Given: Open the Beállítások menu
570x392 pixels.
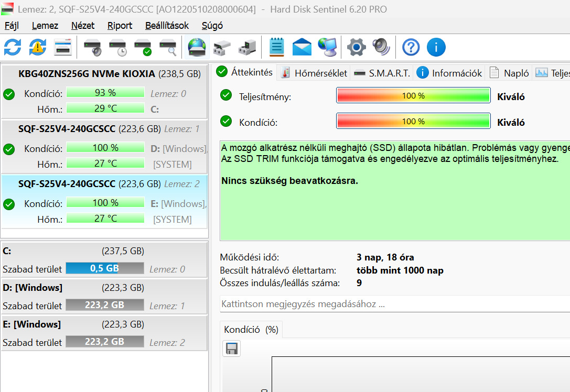Looking at the screenshot, I should point(167,26).
